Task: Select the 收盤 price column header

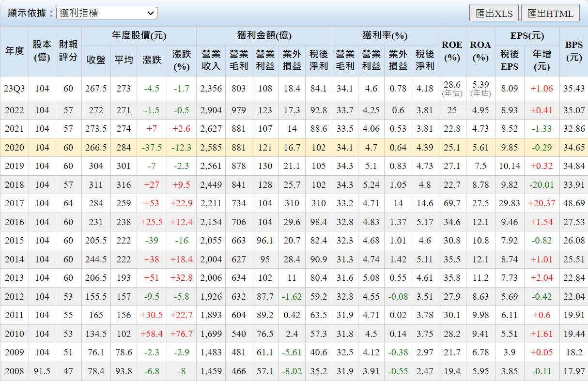Action: coord(96,60)
